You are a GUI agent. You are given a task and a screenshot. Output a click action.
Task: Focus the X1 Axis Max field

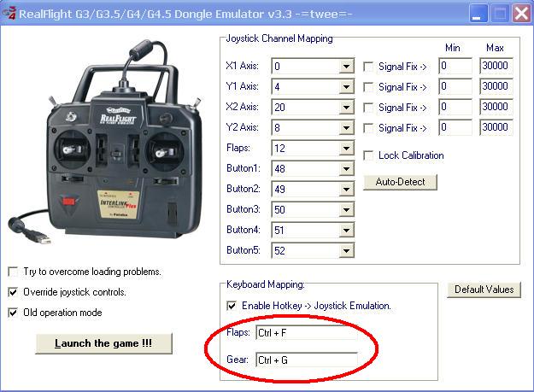[496, 66]
